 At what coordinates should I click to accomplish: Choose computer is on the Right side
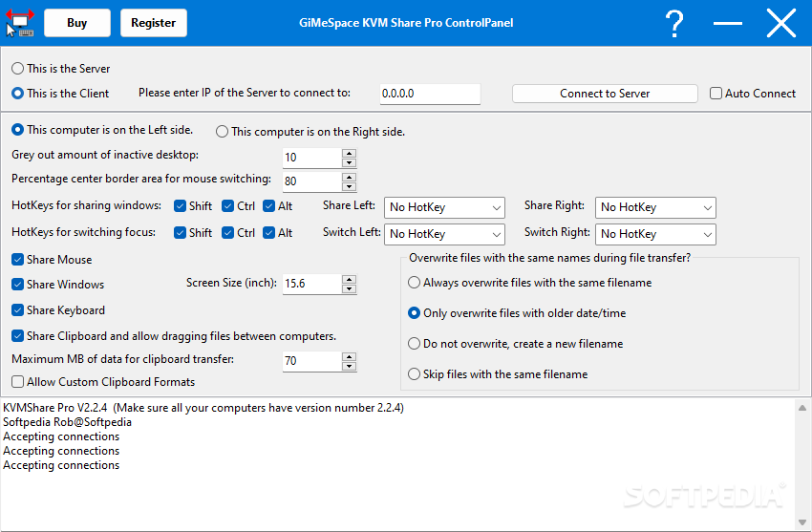coord(310,132)
